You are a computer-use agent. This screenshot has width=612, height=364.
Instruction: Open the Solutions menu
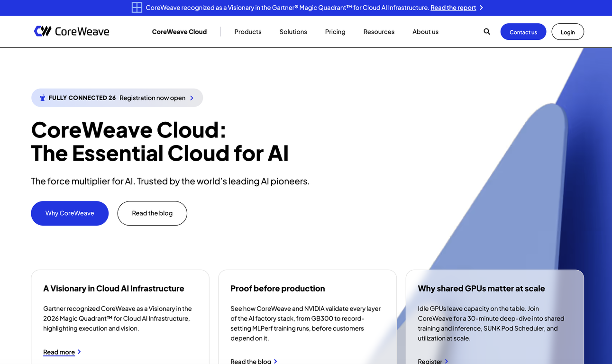coord(293,32)
